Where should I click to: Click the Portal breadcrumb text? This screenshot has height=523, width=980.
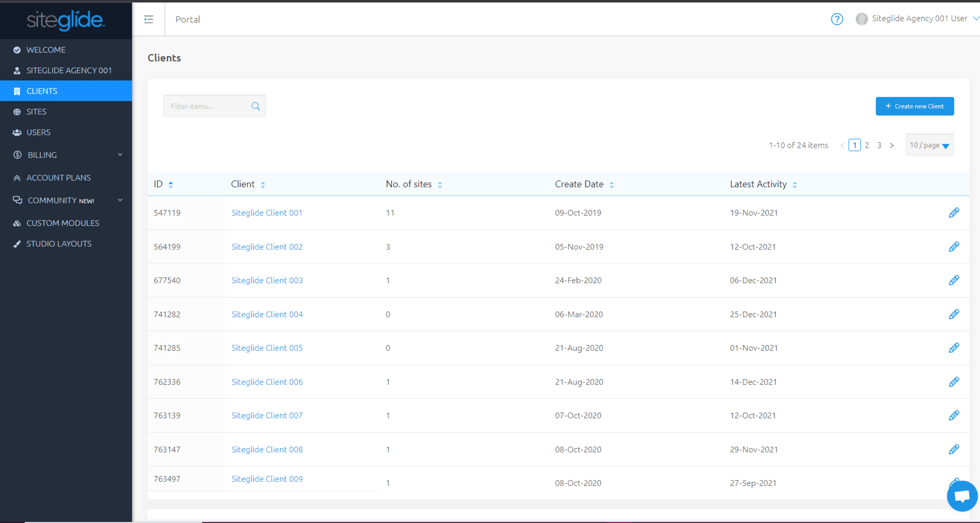pyautogui.click(x=188, y=20)
